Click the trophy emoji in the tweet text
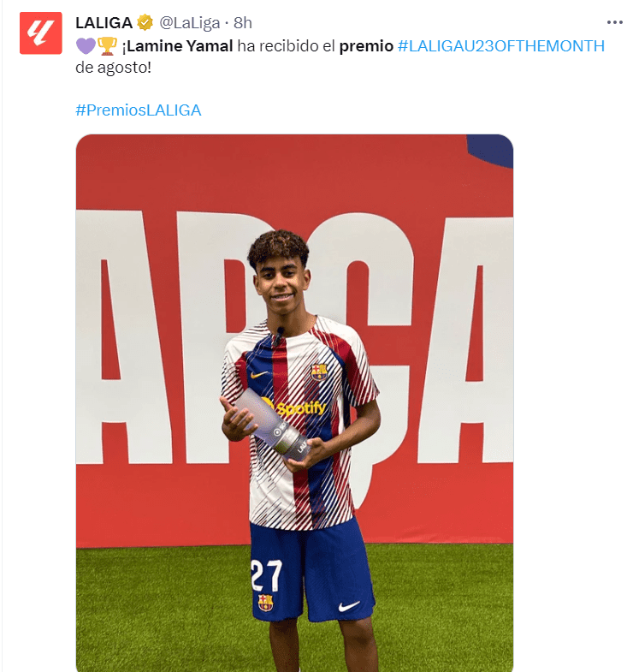Image resolution: width=633 pixels, height=672 pixels. point(107,46)
